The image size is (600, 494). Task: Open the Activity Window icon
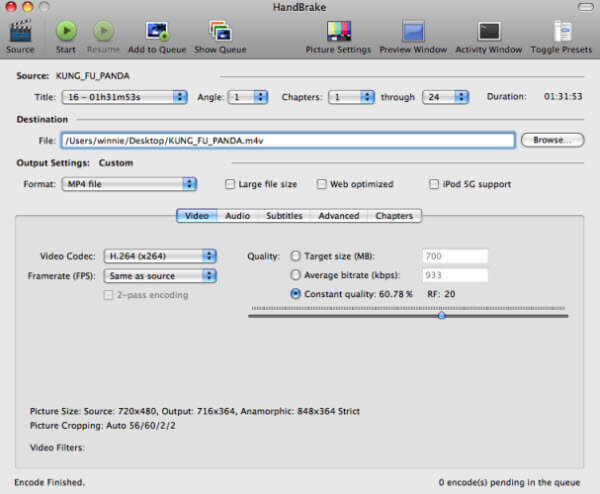489,31
